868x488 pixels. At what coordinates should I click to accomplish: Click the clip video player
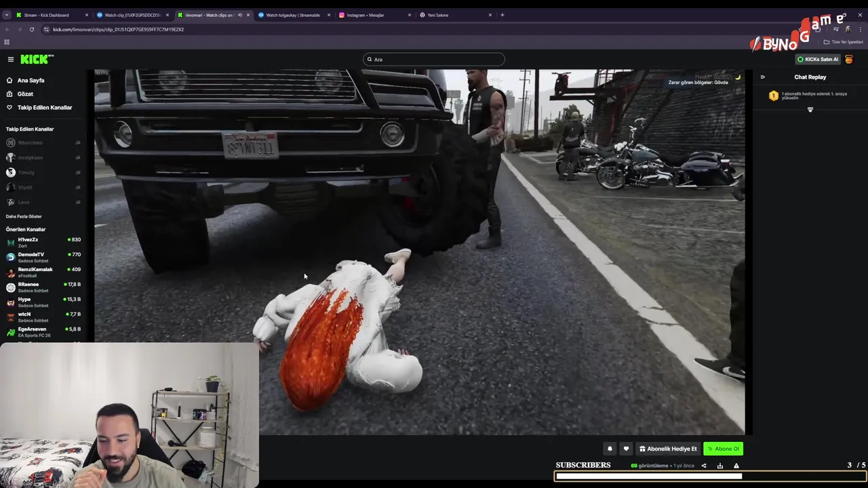[x=420, y=251]
